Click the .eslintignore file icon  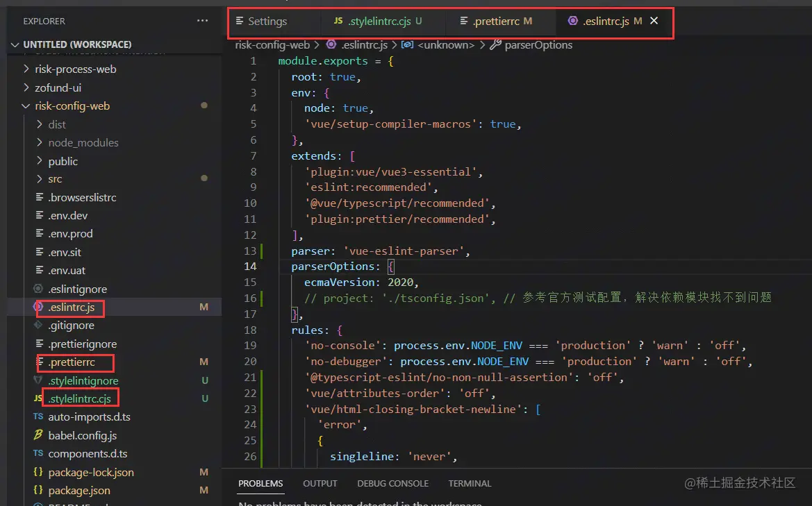click(x=39, y=289)
